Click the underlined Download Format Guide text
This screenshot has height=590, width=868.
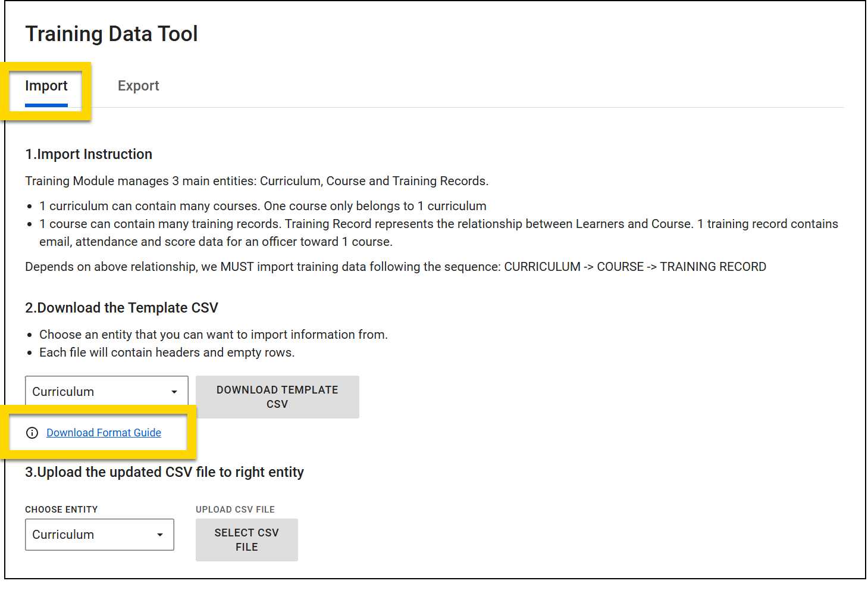point(104,433)
